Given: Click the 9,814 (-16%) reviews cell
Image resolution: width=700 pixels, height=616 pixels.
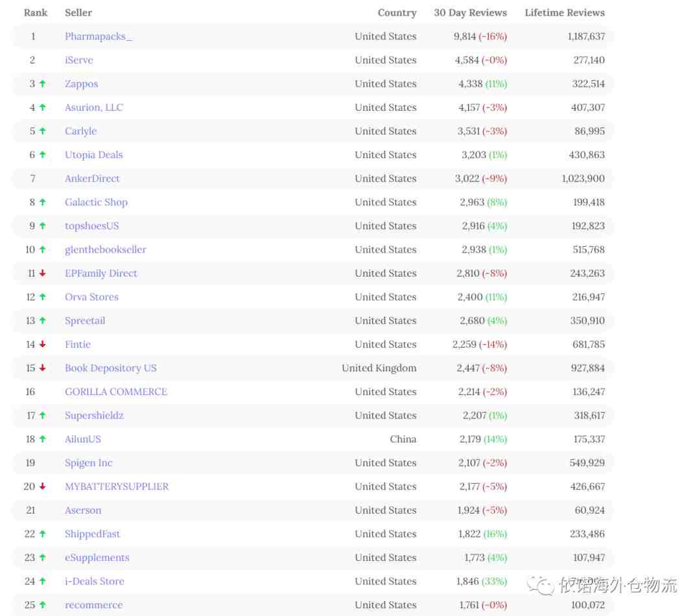Looking at the screenshot, I should click(480, 36).
